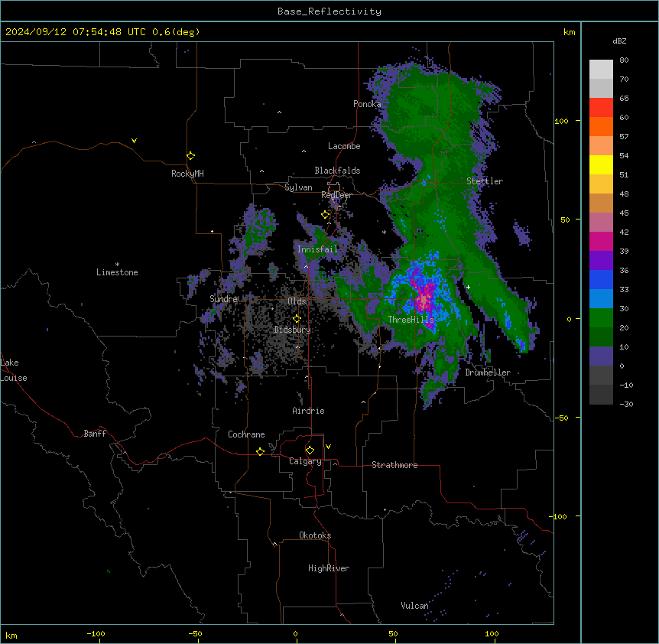Click the RockyMH label
Image resolution: width=659 pixels, height=644 pixels.
[x=187, y=174]
